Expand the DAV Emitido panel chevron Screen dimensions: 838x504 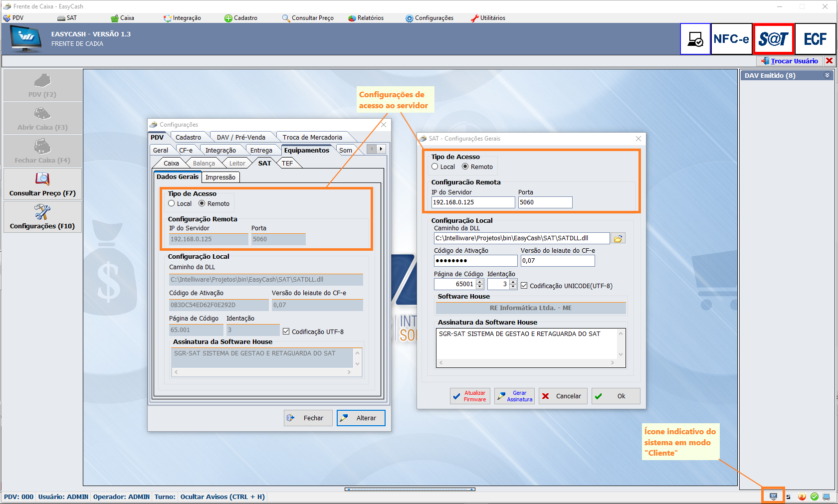pos(827,75)
